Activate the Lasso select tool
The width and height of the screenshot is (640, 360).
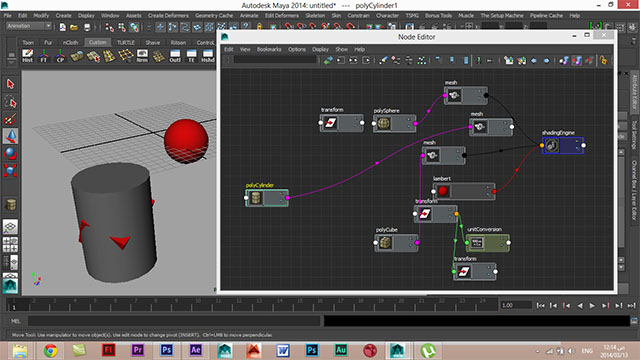[x=10, y=102]
